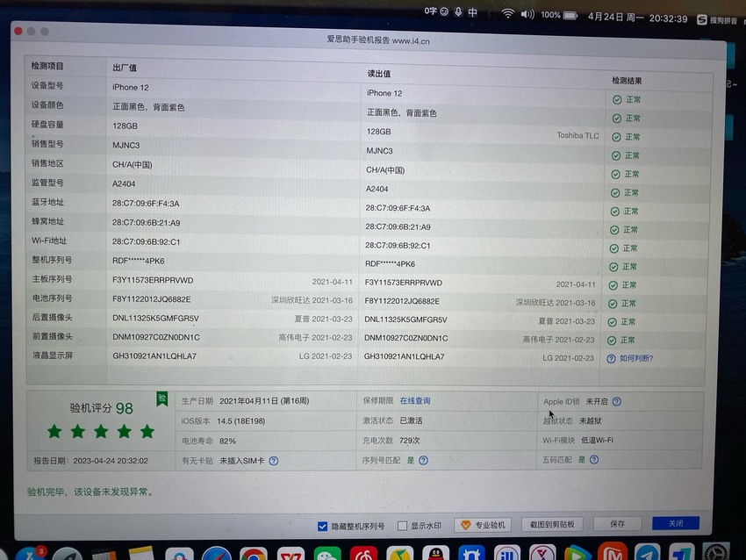Click the help icon beside 五码匹配

pyautogui.click(x=594, y=460)
